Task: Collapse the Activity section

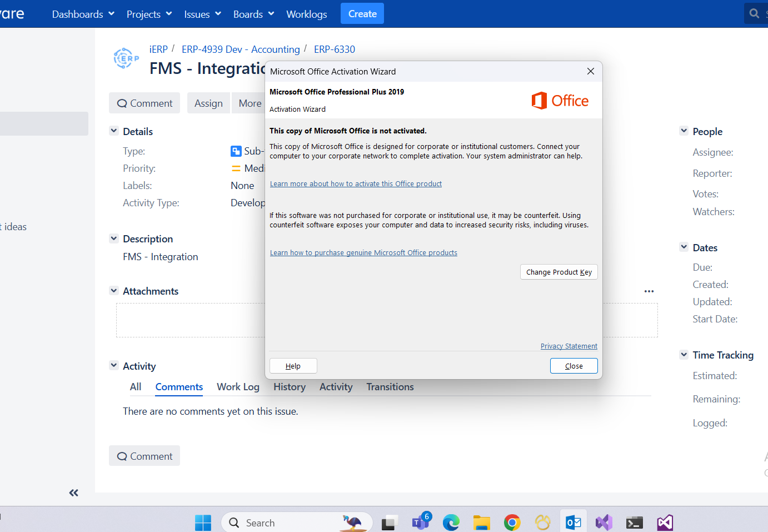Action: (114, 366)
